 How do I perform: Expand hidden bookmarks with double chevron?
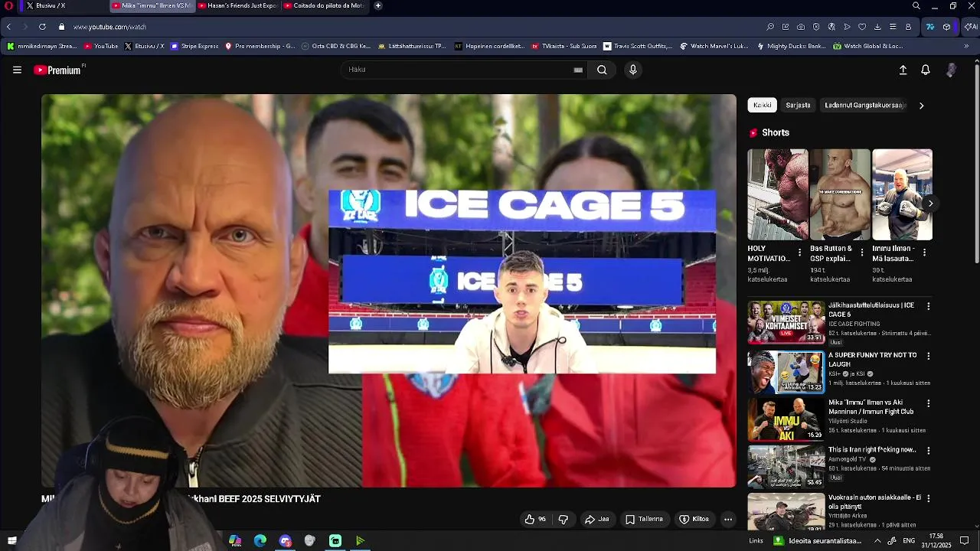[966, 46]
